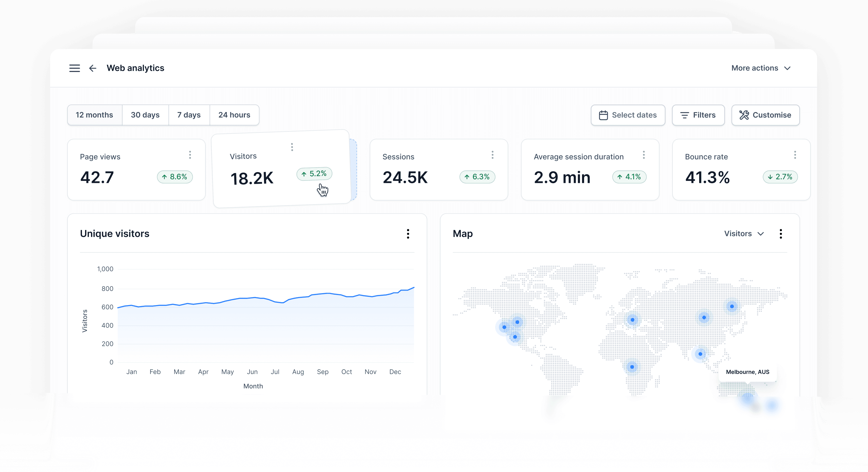868x472 pixels.
Task: Click the Unique visitors chart heading
Action: click(115, 234)
